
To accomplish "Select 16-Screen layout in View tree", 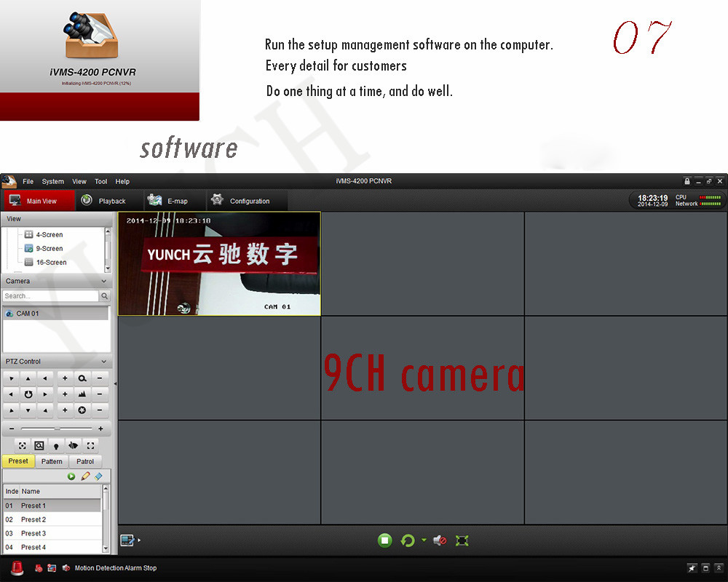I will [x=50, y=263].
